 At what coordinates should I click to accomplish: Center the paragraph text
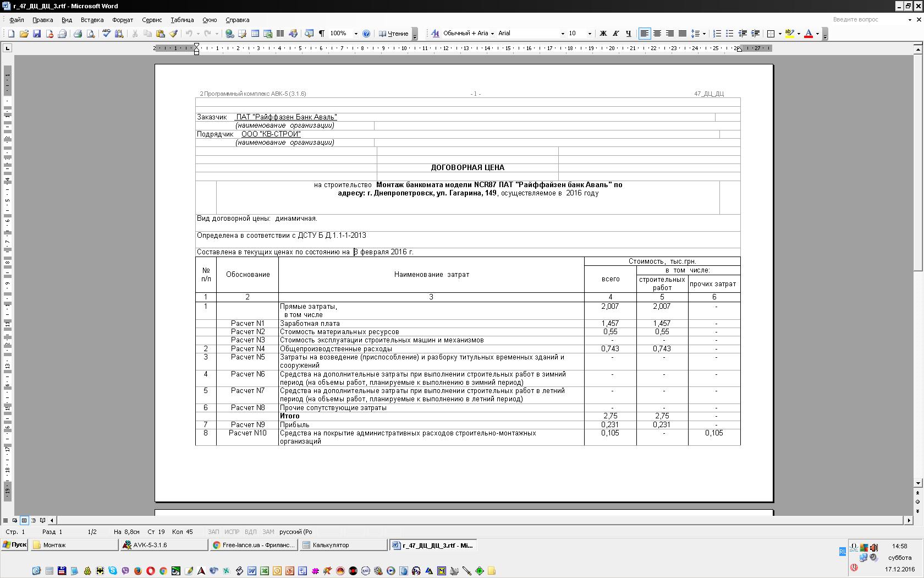coord(657,34)
